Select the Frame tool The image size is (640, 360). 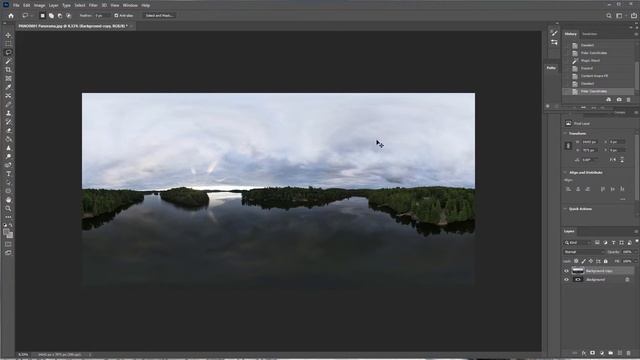tap(8, 78)
